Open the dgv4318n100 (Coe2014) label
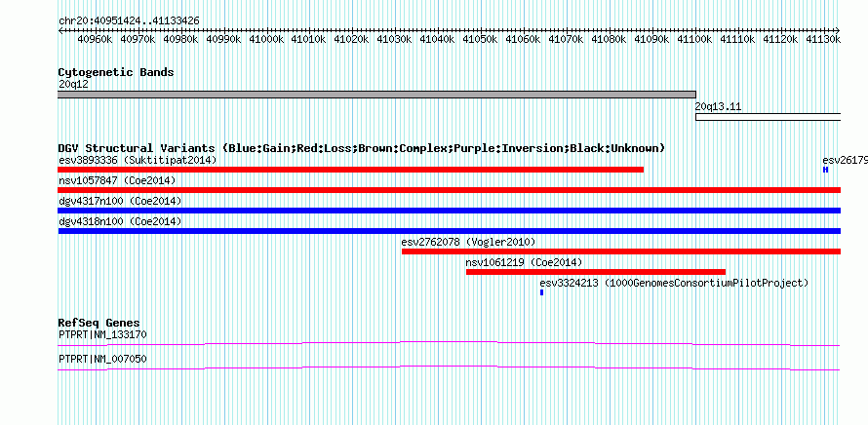Viewport: 868px width, 425px height. click(x=120, y=222)
